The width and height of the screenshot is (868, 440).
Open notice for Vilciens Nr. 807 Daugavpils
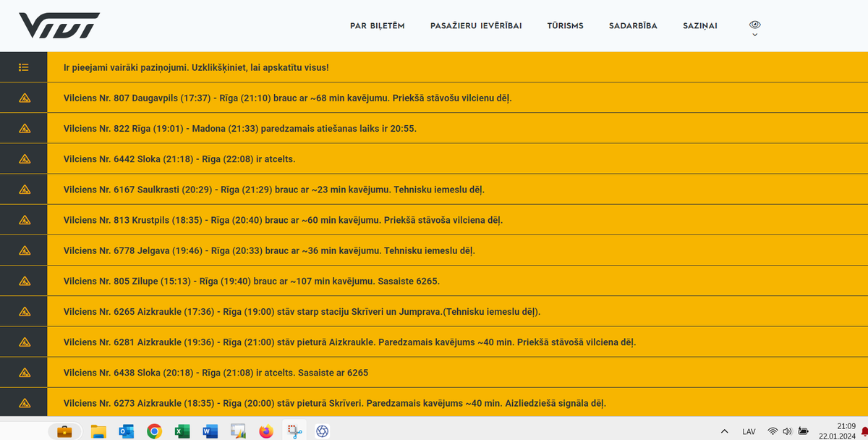tap(457, 98)
